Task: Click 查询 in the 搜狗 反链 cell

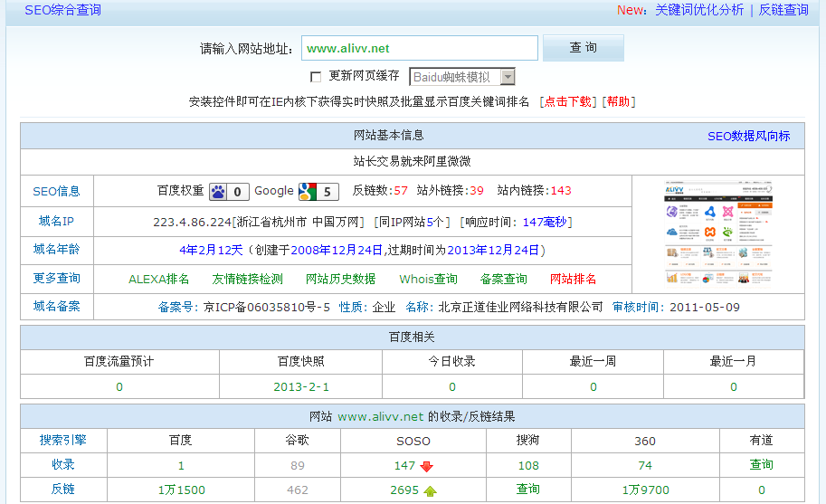Action: [x=527, y=490]
